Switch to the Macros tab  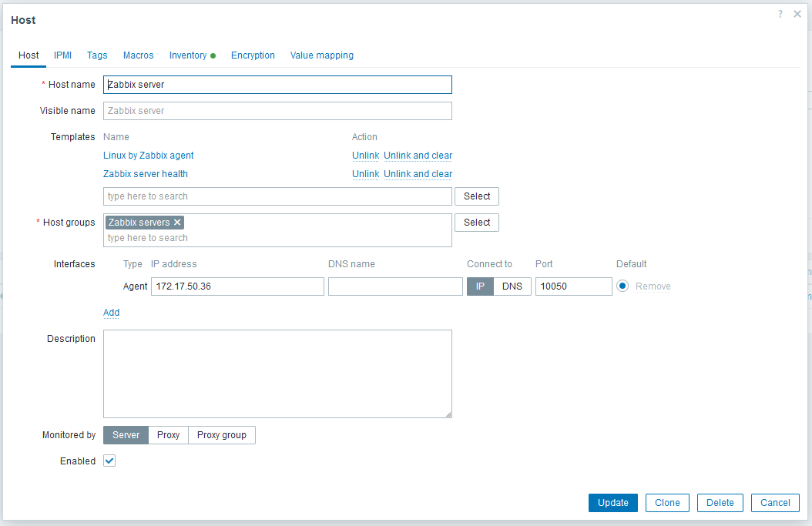click(x=139, y=55)
